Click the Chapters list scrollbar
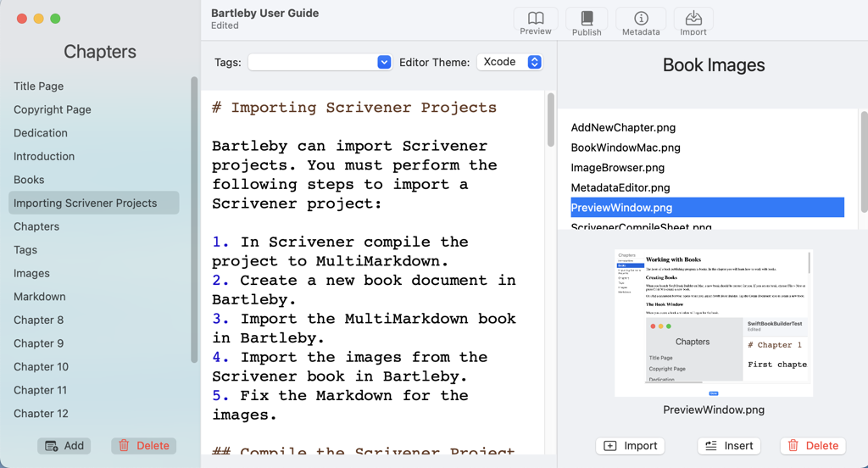The width and height of the screenshot is (868, 468). [194, 220]
